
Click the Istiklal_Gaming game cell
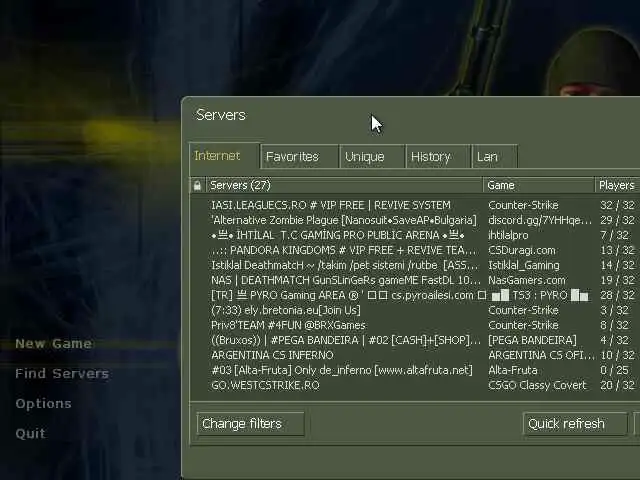pyautogui.click(x=524, y=265)
